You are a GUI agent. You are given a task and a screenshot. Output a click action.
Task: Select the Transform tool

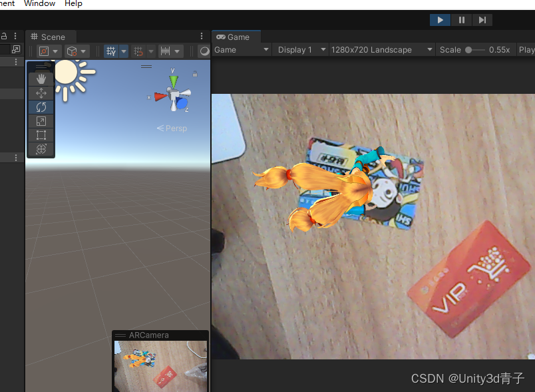[x=41, y=149]
